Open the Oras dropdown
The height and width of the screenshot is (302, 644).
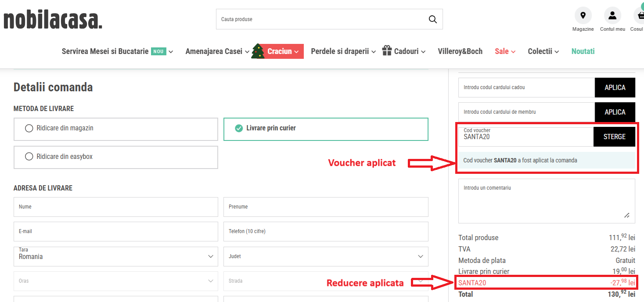(x=116, y=281)
